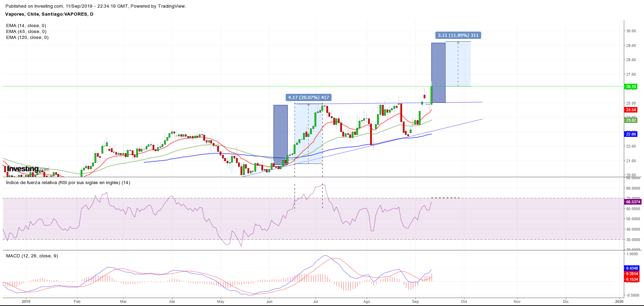Image resolution: width=644 pixels, height=306 pixels.
Task: Pick the 'EMA (120, close, 0)' indicator label
Action: tap(27, 37)
